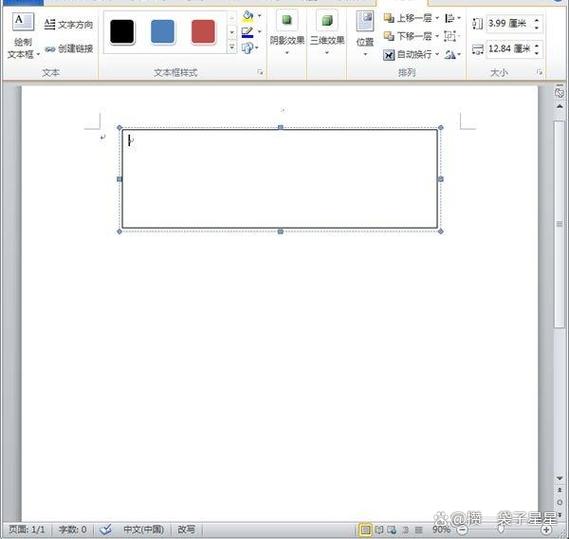Open the 自动换行 dropdown arrow

(437, 54)
